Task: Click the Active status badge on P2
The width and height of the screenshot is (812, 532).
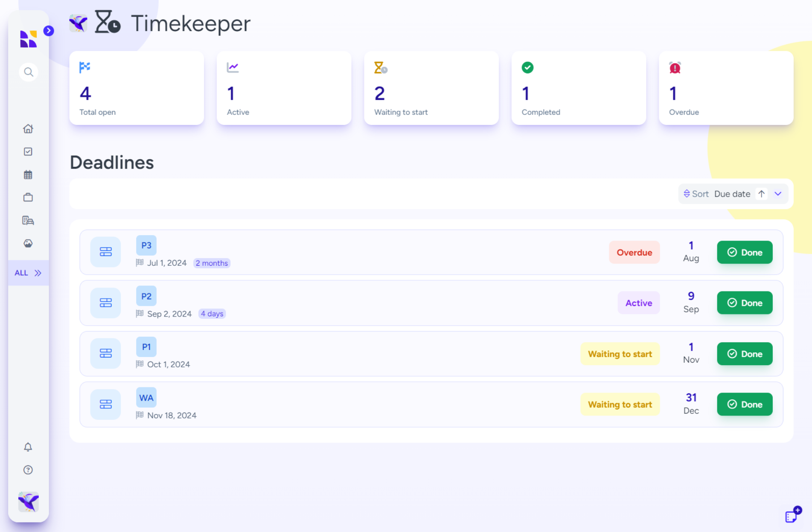Action: (x=639, y=303)
